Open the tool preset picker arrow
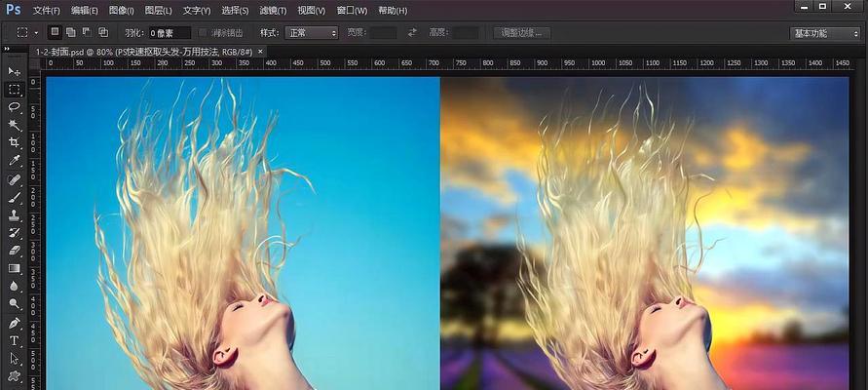Screen dimensions: 868x390 (x=37, y=33)
